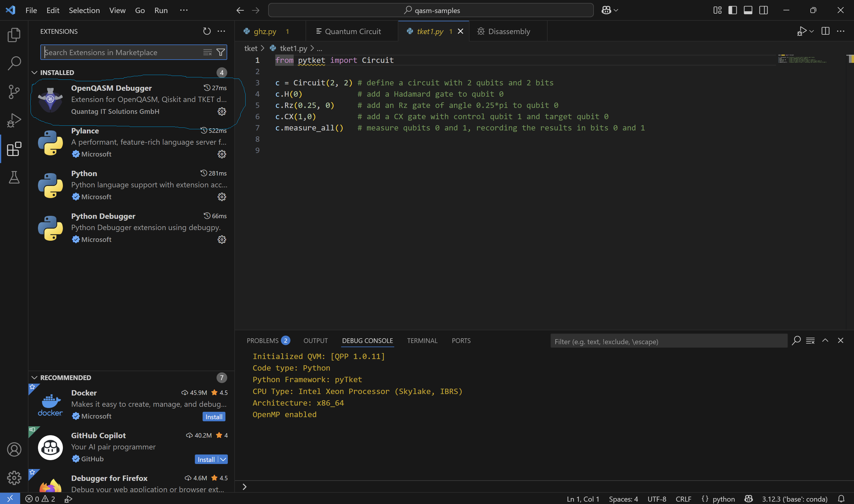
Task: Open the Run and Debug view
Action: [14, 120]
